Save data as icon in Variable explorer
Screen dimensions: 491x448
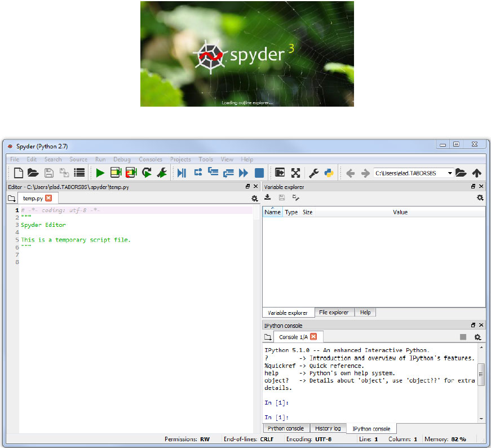[x=295, y=197]
